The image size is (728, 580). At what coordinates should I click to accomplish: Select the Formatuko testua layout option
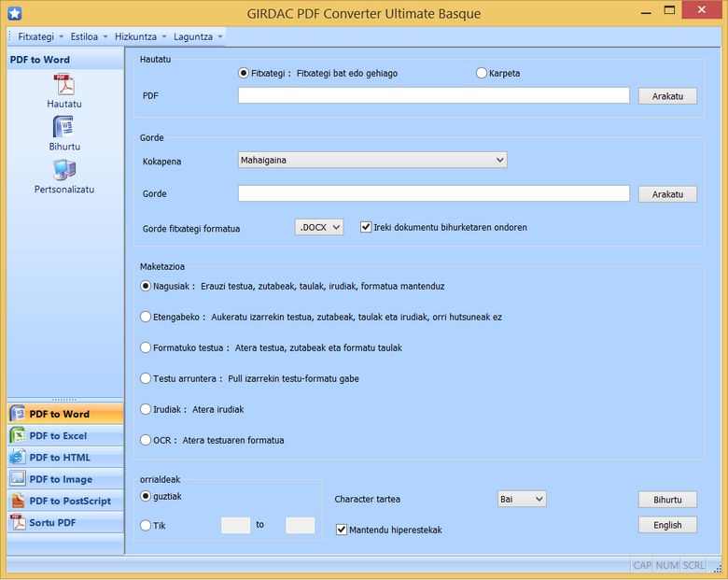[146, 347]
